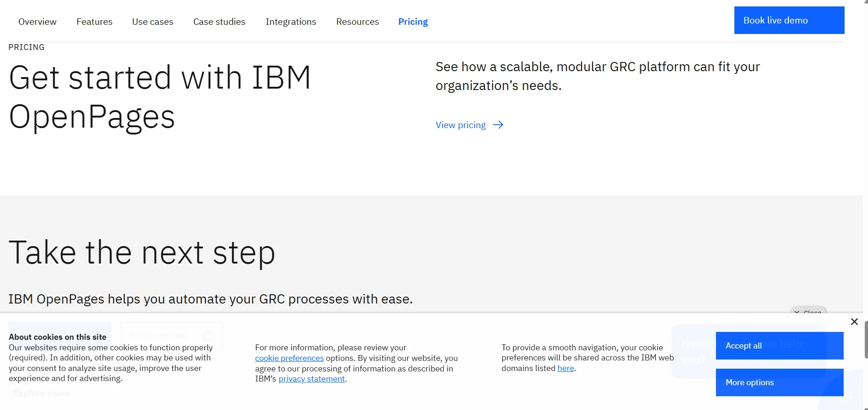Click the 'IBM OpenPages helps you automate' sentence

click(x=210, y=299)
